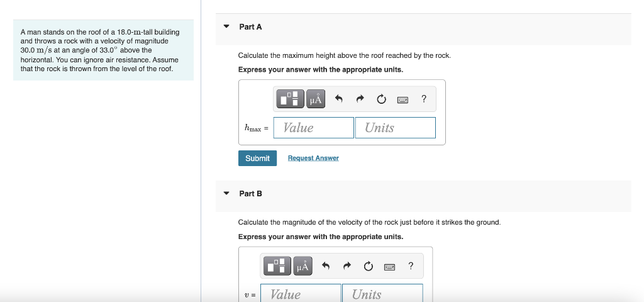Collapse the Part A section triangle
Image resolution: width=644 pixels, height=302 pixels.
226,26
